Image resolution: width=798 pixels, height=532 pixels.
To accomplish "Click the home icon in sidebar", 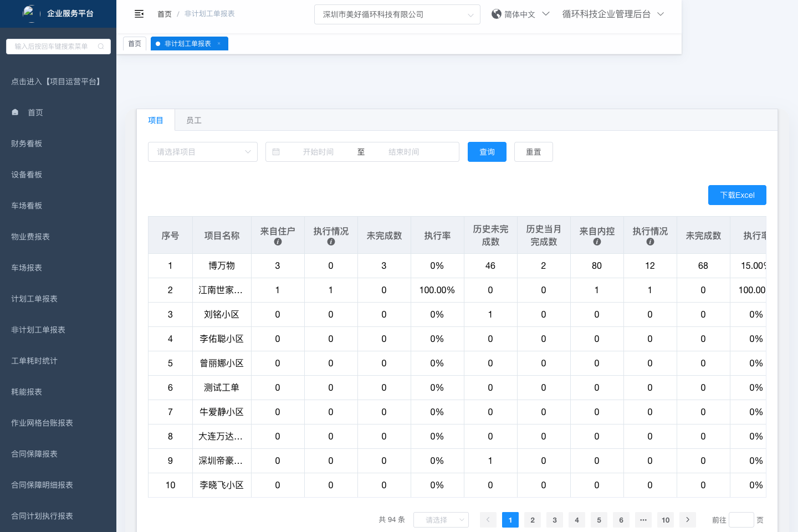I will (16, 112).
